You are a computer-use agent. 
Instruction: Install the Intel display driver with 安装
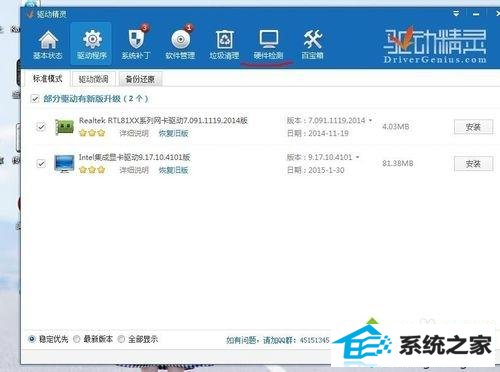pyautogui.click(x=473, y=164)
